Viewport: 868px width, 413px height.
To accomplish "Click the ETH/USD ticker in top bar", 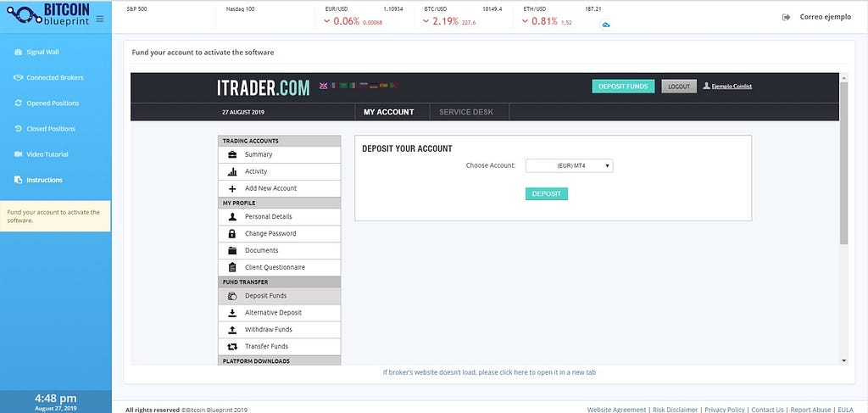I will 561,16.
